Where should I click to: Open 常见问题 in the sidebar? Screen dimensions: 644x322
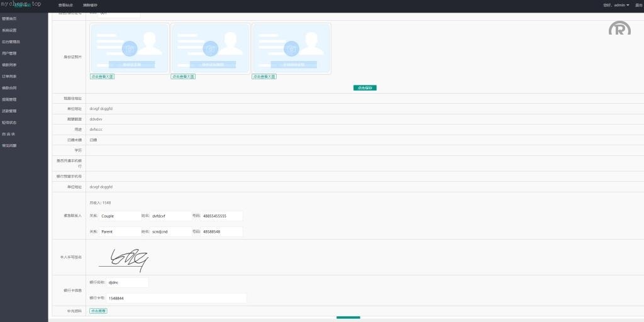pos(9,145)
